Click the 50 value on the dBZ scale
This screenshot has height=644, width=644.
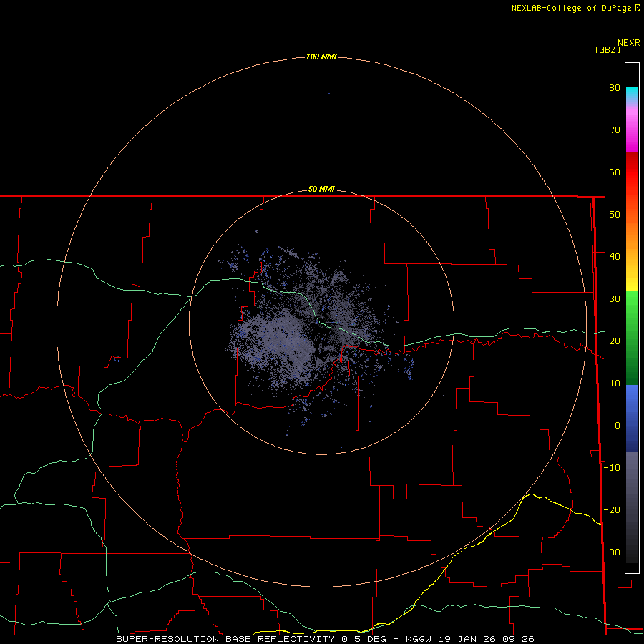615,215
